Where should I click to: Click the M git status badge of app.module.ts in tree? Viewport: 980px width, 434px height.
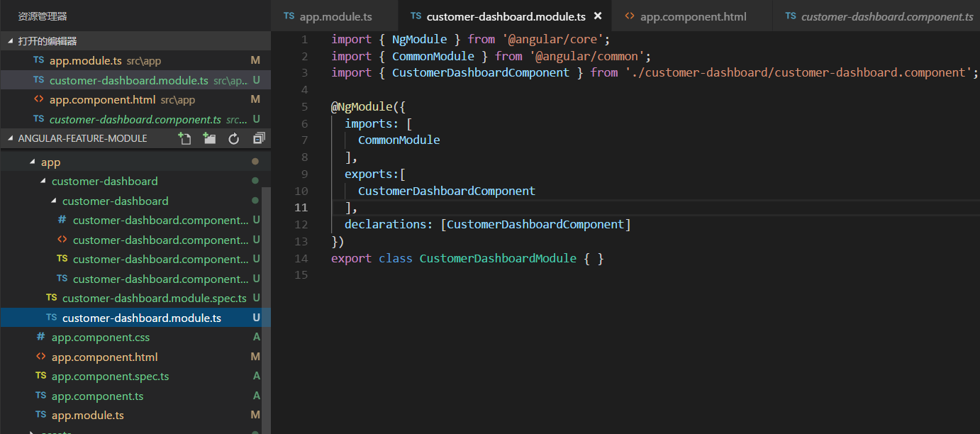pyautogui.click(x=255, y=416)
